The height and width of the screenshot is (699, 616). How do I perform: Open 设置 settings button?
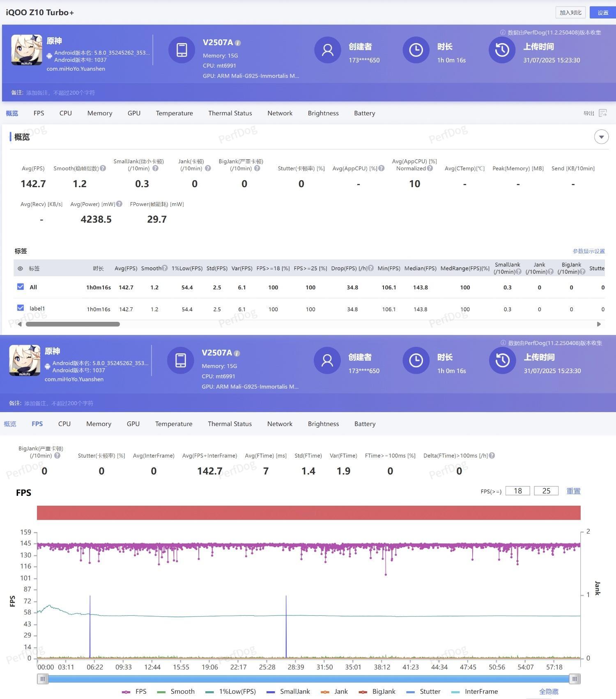[602, 12]
